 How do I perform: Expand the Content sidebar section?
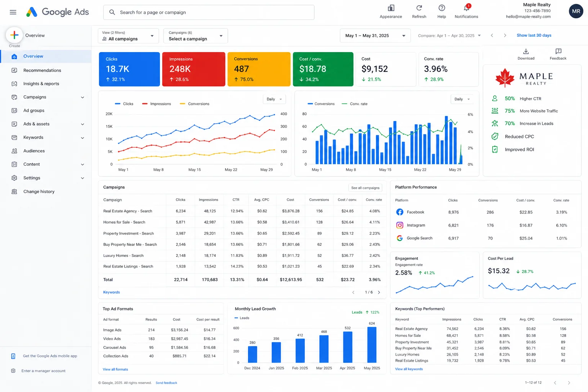[82, 164]
